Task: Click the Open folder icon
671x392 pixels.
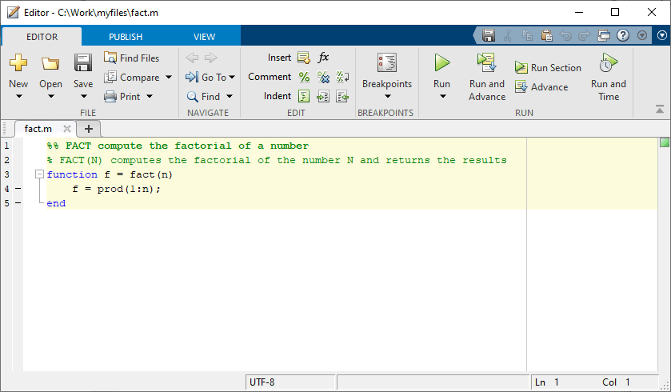Action: [50, 63]
